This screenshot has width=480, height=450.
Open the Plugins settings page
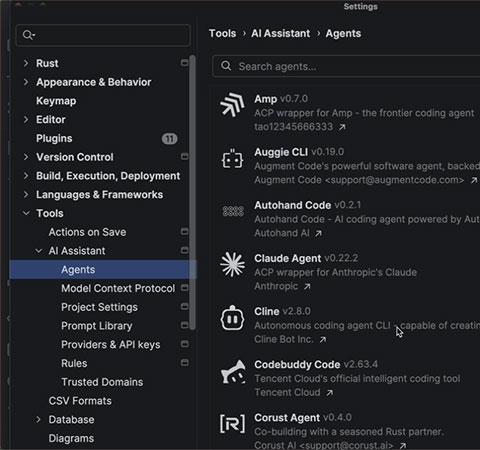54,138
